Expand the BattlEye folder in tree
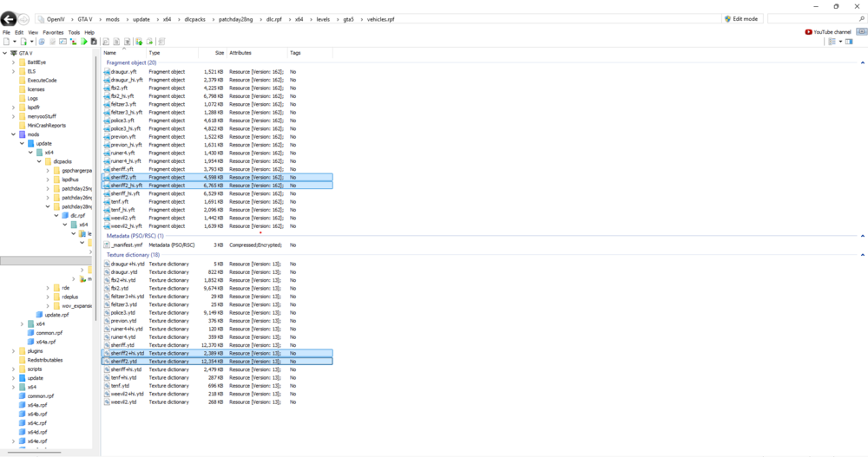This screenshot has height=457, width=868. [x=13, y=62]
